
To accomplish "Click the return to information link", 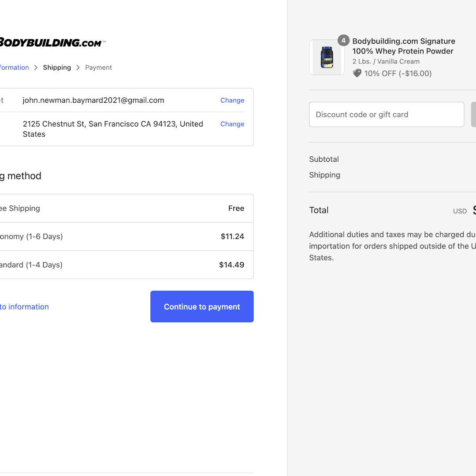I will click(x=24, y=307).
